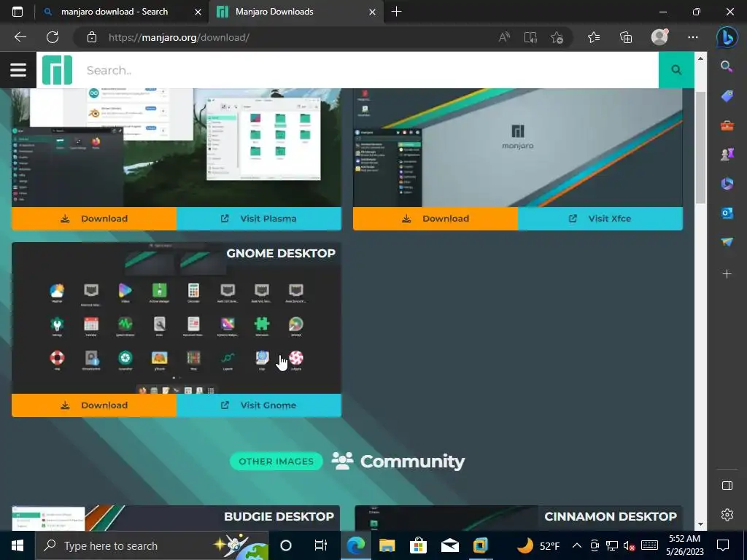The width and height of the screenshot is (747, 560).
Task: Select the Manjaro Downloads tab
Action: [x=274, y=12]
